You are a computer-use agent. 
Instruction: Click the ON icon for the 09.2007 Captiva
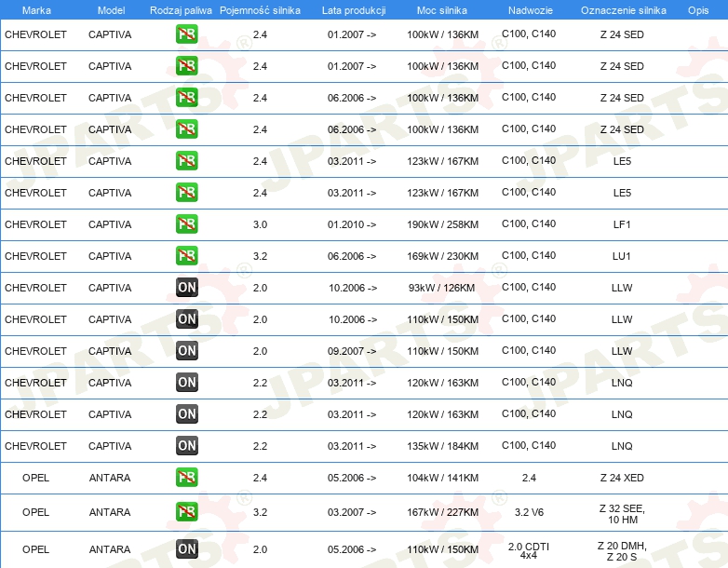[x=187, y=351]
